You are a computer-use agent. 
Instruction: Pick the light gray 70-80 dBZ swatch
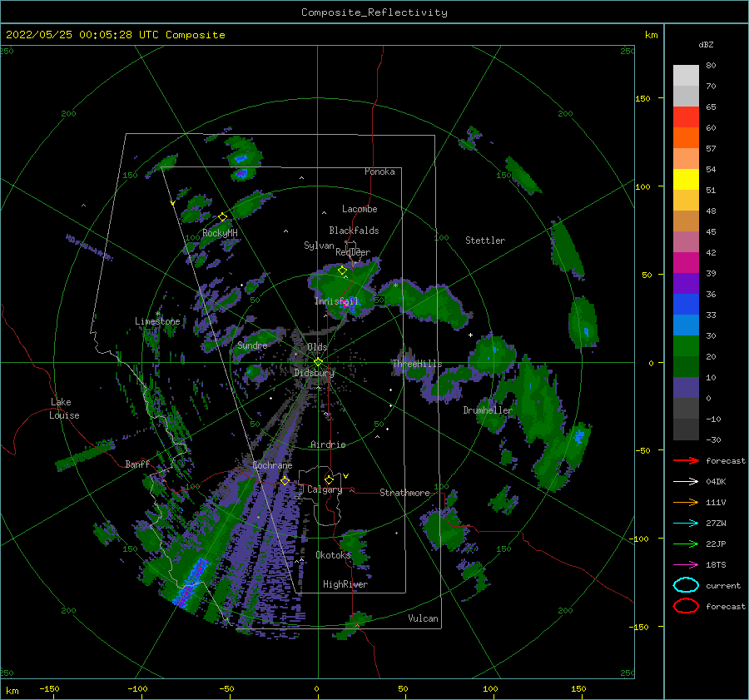pos(686,76)
